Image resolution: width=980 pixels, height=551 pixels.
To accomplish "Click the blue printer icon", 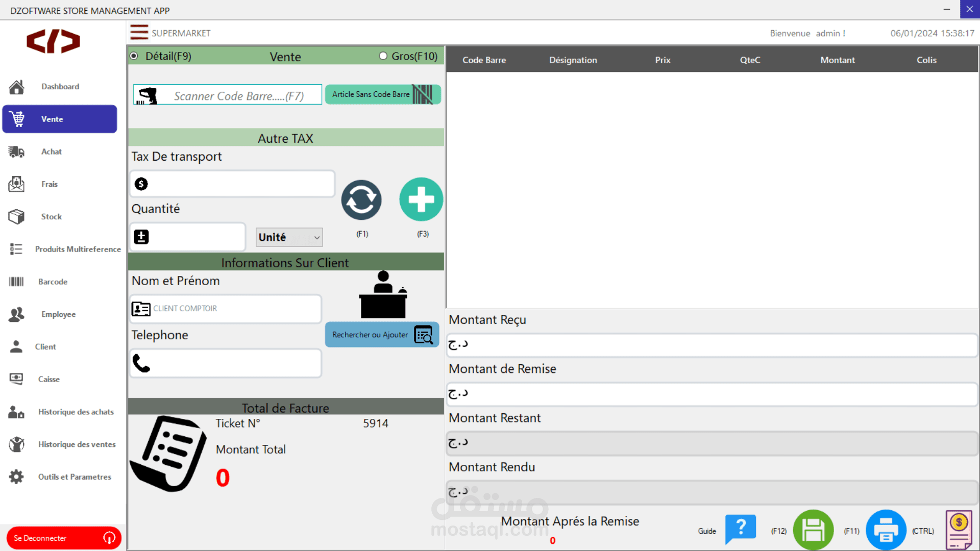I will point(886,530).
